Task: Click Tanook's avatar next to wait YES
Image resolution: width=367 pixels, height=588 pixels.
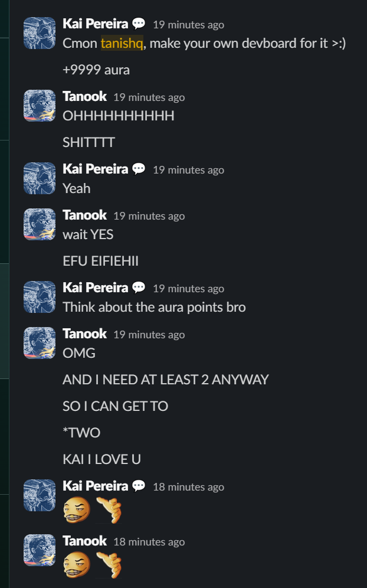Action: (x=40, y=224)
